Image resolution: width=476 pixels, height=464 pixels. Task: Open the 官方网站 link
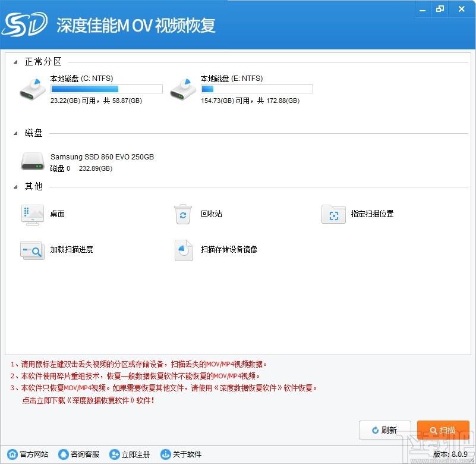tap(34, 454)
